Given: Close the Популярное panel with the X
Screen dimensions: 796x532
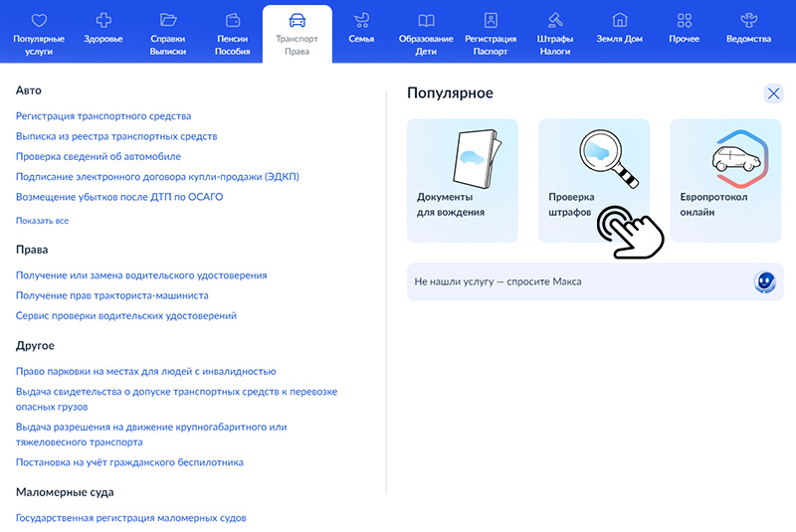Looking at the screenshot, I should click(x=774, y=93).
